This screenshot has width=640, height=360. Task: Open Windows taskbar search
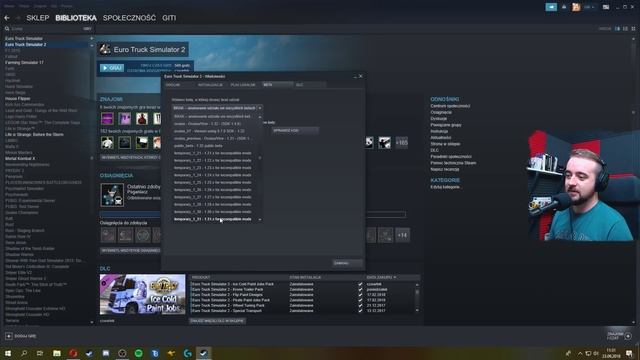click(x=24, y=353)
